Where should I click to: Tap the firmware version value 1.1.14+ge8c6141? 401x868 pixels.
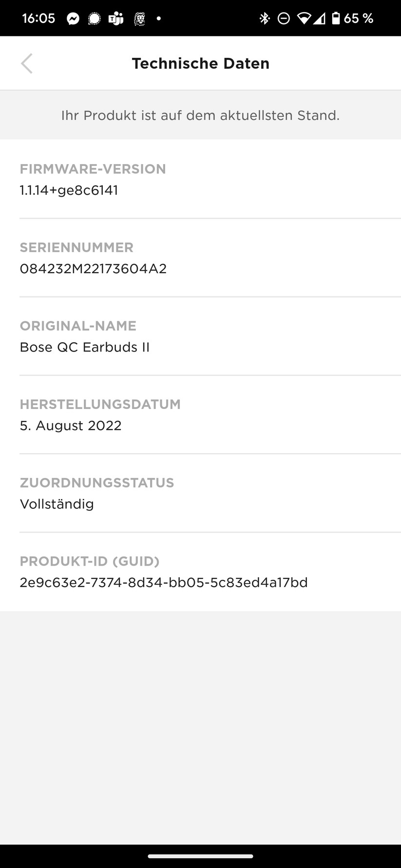69,190
